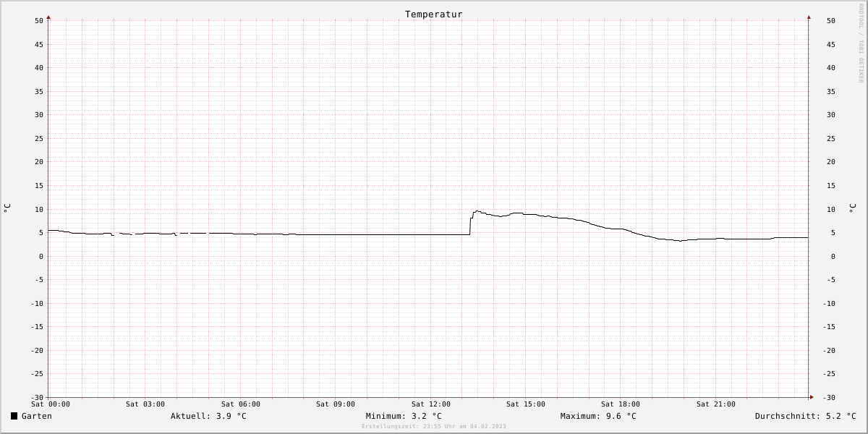Viewport: 868px width, 434px height.
Task: Select the "Sat 09:00" time axis label
Action: (x=336, y=404)
